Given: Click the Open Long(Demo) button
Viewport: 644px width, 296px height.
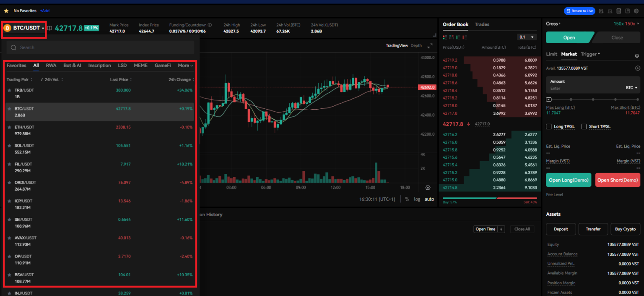Looking at the screenshot, I should 569,180.
